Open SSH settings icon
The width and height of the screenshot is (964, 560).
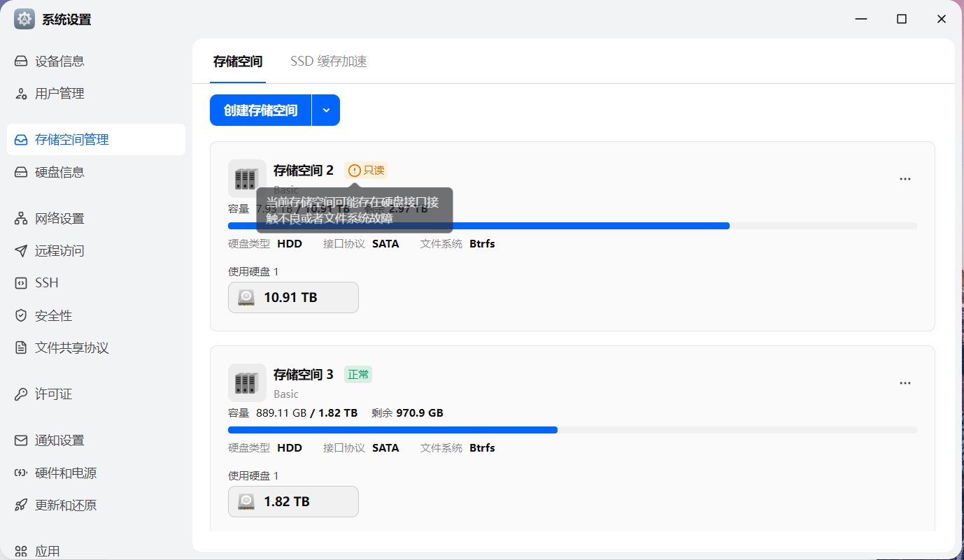point(21,283)
